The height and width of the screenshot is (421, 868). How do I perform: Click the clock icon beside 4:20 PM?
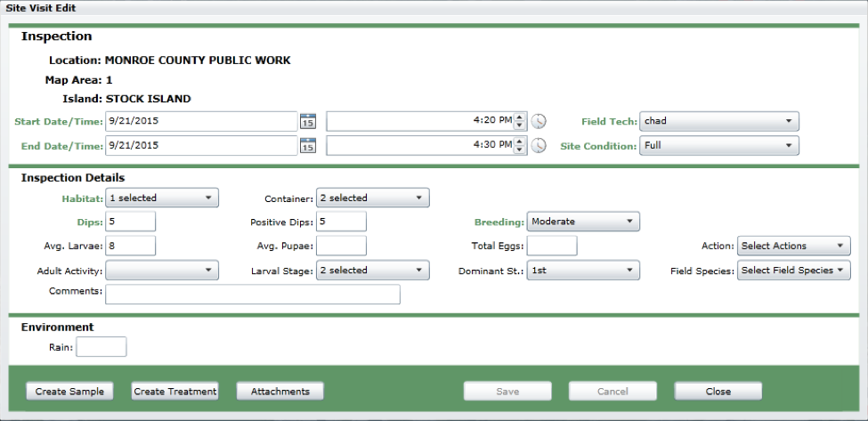539,121
